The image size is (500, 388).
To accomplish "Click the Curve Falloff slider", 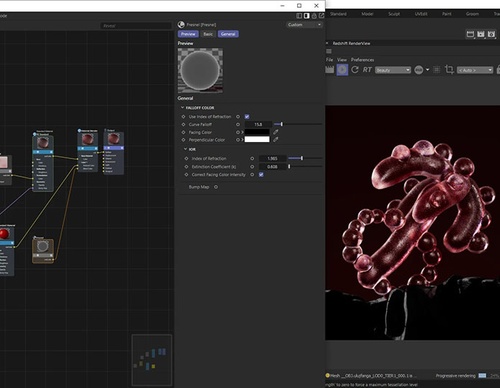I will click(298, 124).
